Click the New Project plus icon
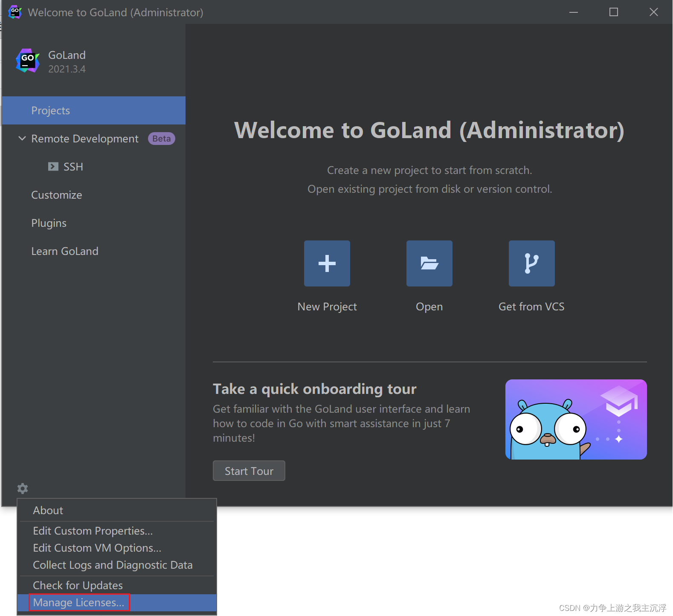 [x=327, y=263]
